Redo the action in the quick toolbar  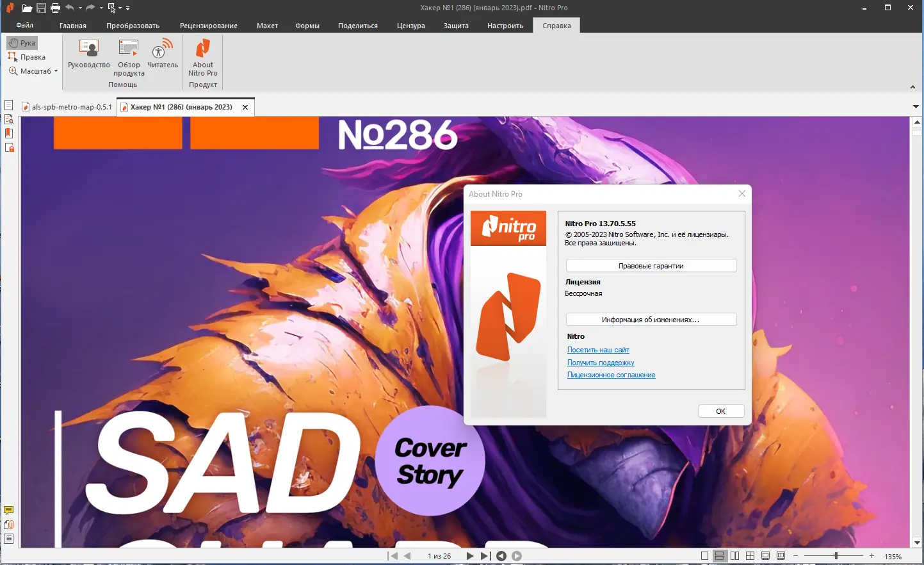click(90, 8)
